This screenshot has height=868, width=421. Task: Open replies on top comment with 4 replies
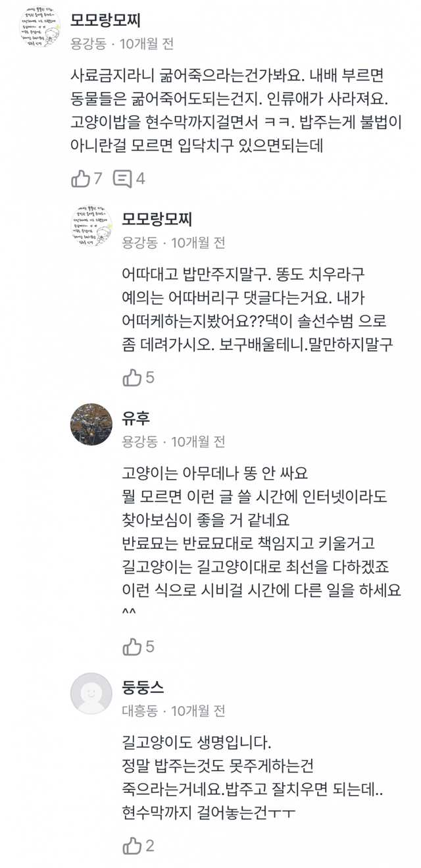(x=122, y=178)
